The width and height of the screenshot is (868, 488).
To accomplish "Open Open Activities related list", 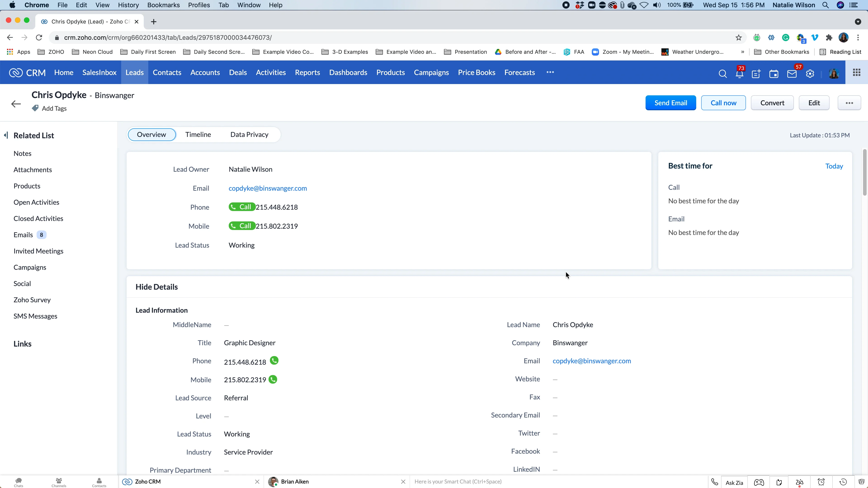I will tap(36, 202).
